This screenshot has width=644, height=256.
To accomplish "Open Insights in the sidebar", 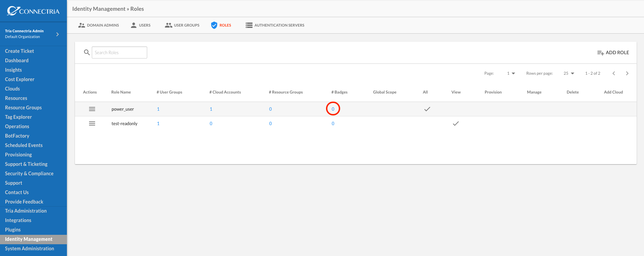I will click(x=13, y=70).
